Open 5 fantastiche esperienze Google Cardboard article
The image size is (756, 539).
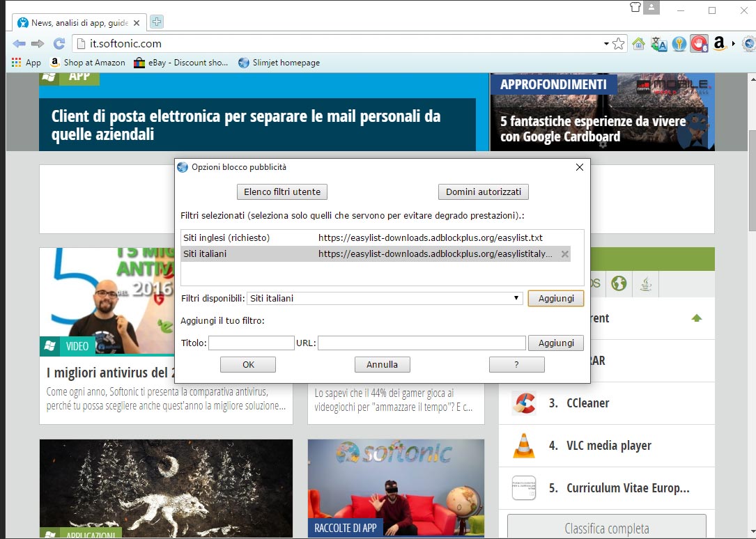click(592, 129)
